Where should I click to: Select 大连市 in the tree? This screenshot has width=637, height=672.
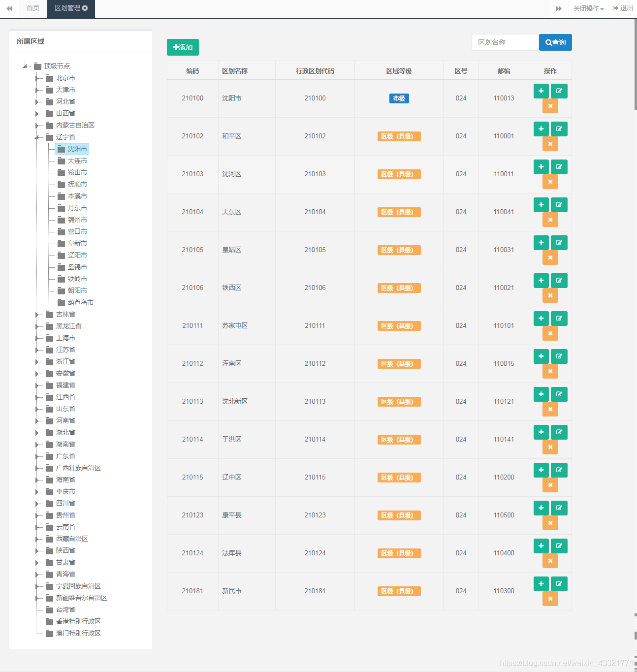[77, 161]
